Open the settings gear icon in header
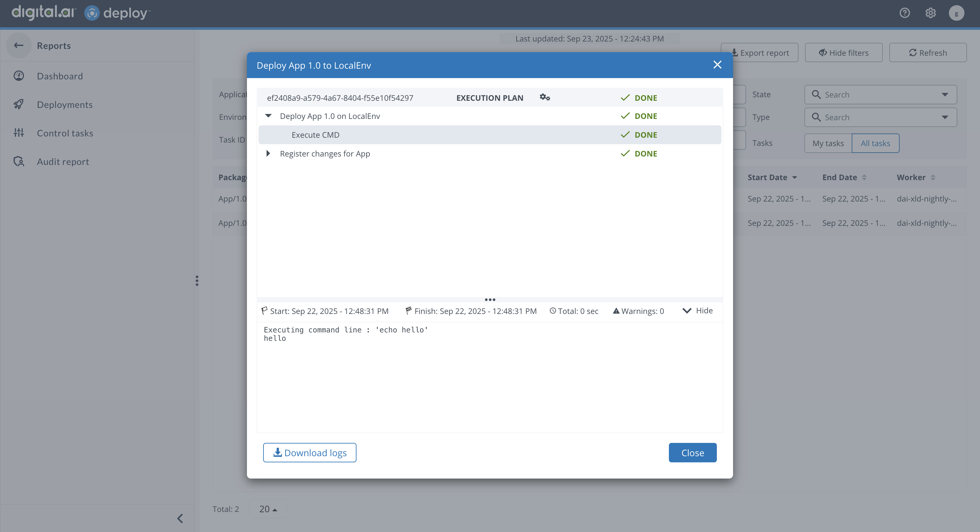The image size is (980, 532). (x=930, y=13)
